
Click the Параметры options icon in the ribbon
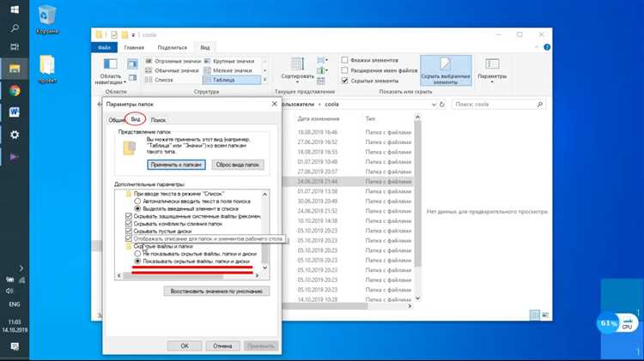[492, 64]
